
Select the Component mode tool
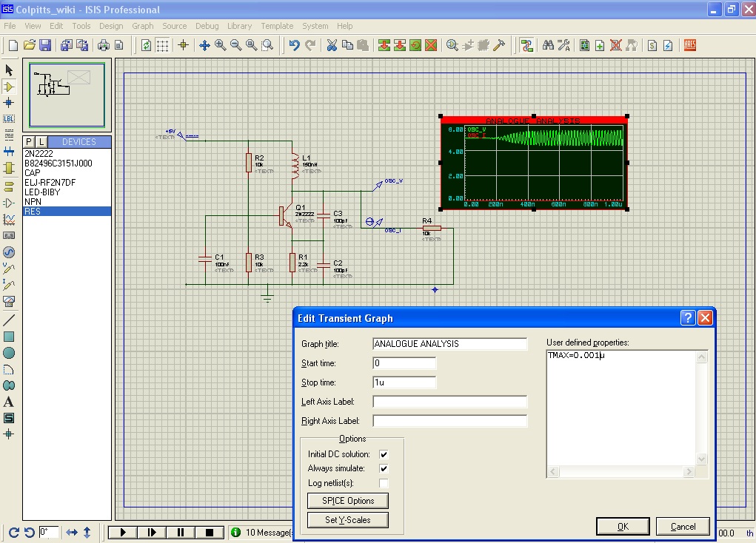9,87
